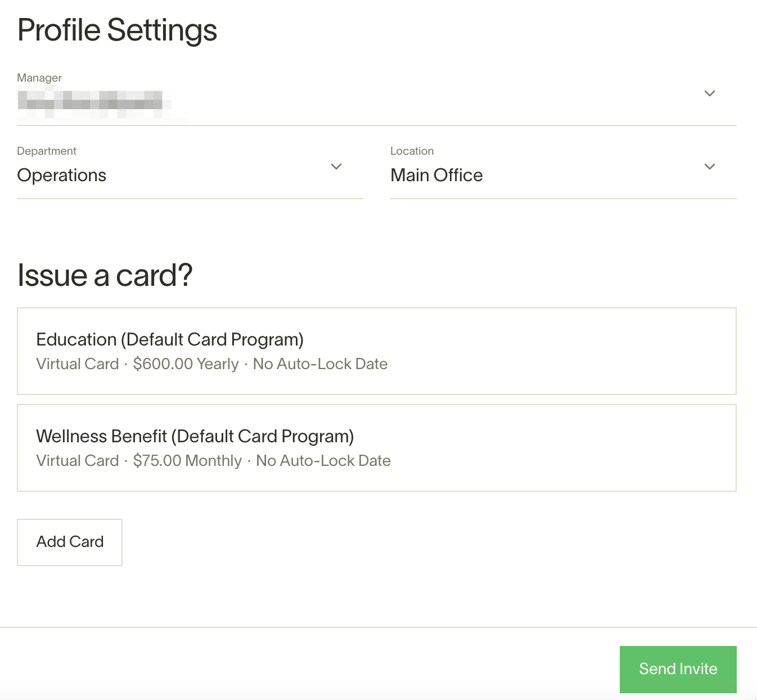The width and height of the screenshot is (757, 700).
Task: Select the Education default card program
Action: pos(376,351)
